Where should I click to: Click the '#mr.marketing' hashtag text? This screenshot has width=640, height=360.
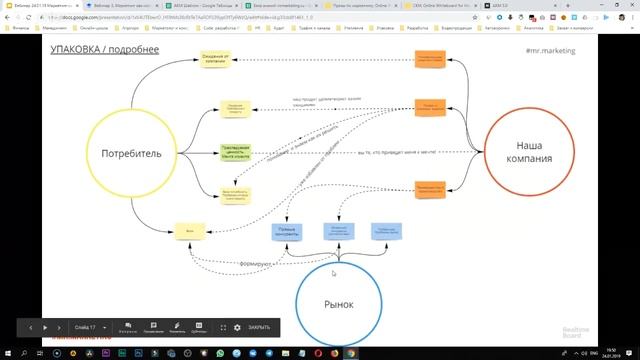click(550, 51)
